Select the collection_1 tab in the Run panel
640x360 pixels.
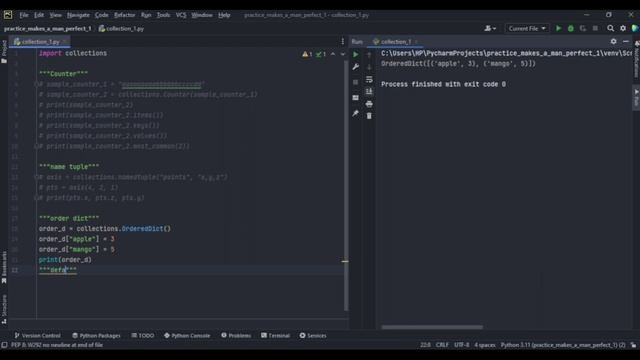[395, 42]
